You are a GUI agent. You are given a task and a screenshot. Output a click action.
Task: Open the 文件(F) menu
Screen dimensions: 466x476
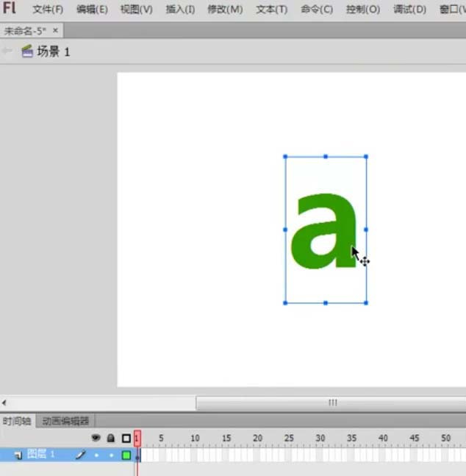click(x=48, y=10)
